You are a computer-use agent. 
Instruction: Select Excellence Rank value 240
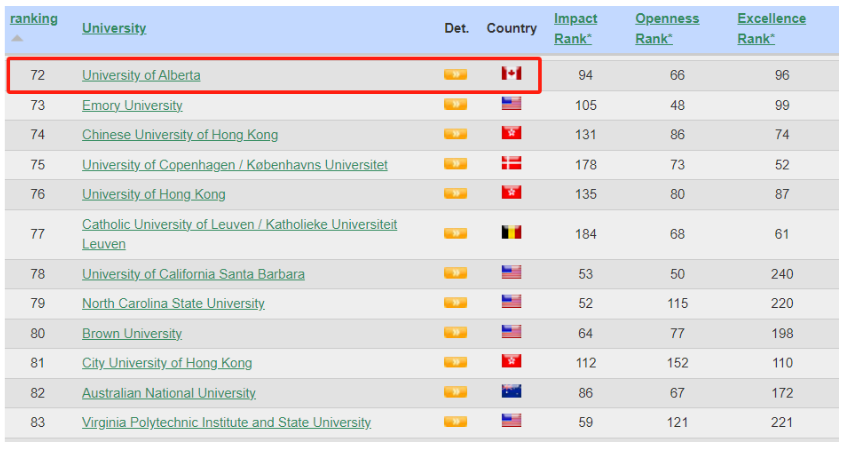[782, 274]
